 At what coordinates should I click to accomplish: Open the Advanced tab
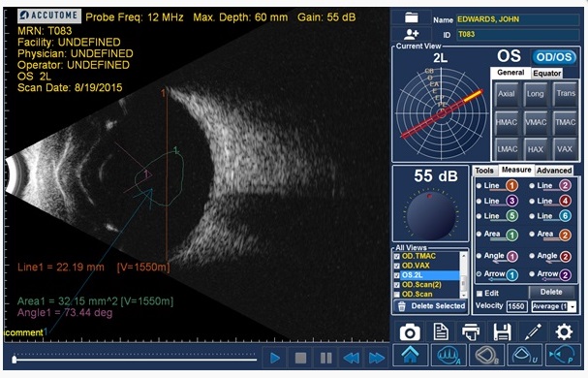click(554, 171)
